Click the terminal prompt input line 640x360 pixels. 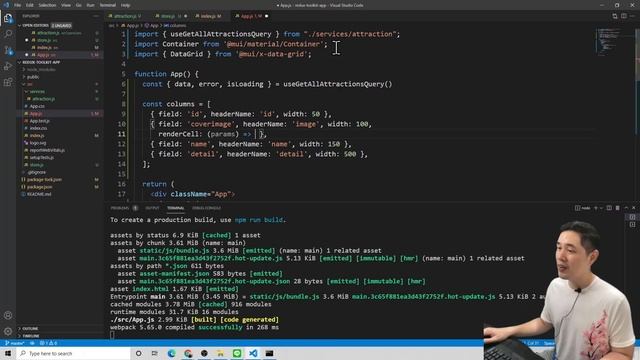(x=112, y=335)
